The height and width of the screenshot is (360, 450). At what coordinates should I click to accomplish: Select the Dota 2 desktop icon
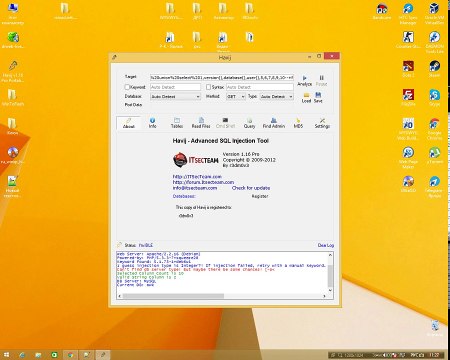(408, 68)
